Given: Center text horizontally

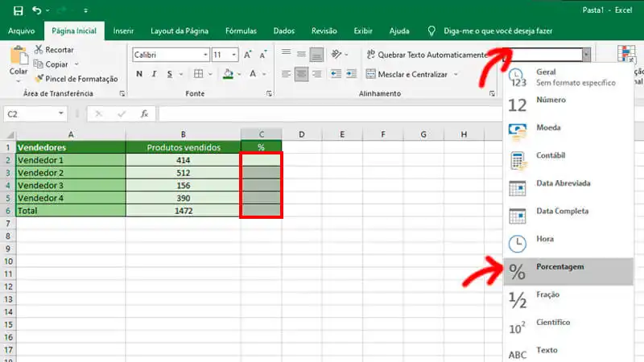Looking at the screenshot, I should pyautogui.click(x=301, y=74).
